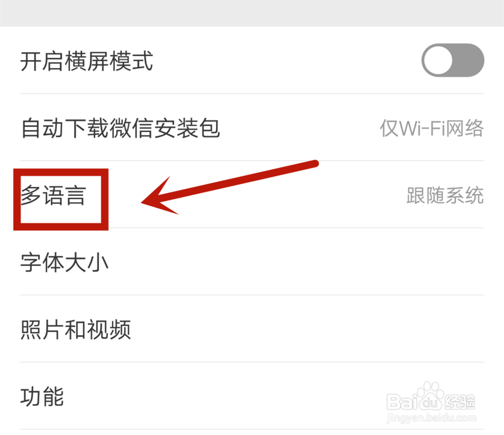Open the 功能 features entry
Screen dimensions: 504x435
tap(252, 396)
